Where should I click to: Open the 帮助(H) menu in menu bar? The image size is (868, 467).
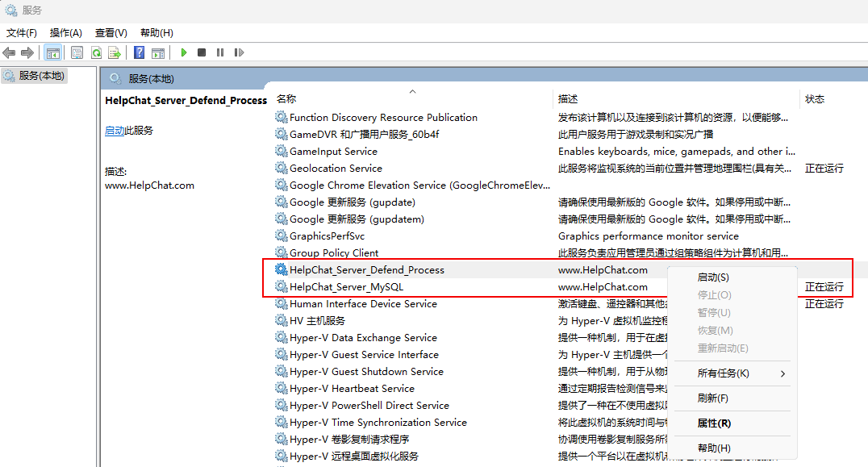pos(156,32)
